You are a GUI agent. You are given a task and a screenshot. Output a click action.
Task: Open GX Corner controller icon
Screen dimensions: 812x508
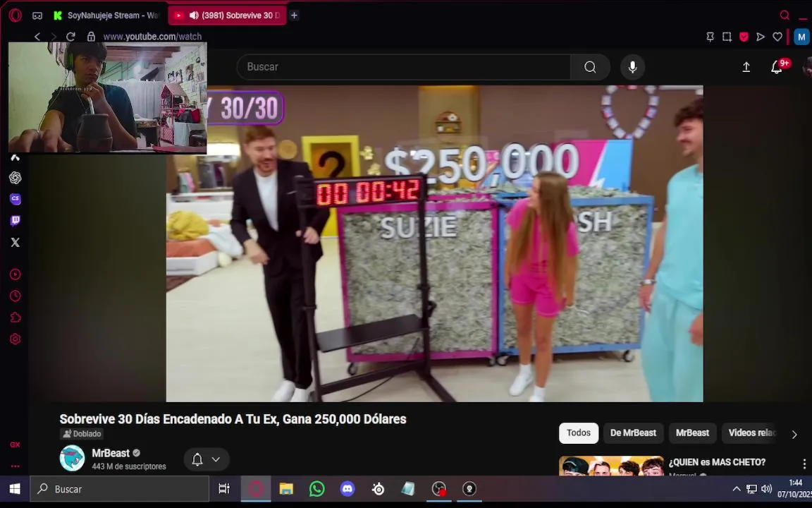click(x=37, y=16)
